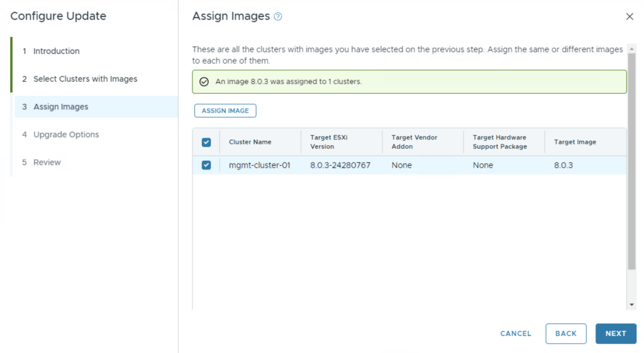The height and width of the screenshot is (353, 644).
Task: Click the help icon beside Assign Images
Action: (x=278, y=17)
